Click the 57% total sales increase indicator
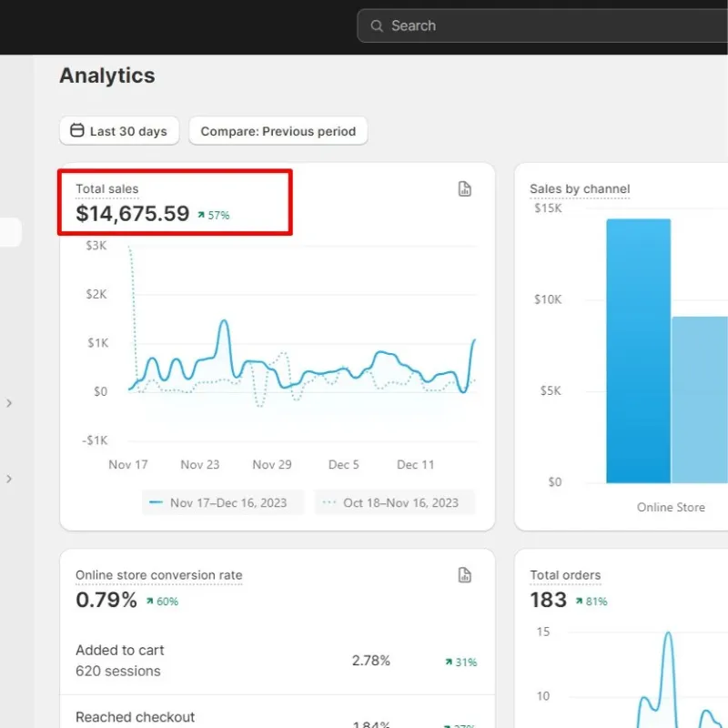This screenshot has height=728, width=728. tap(214, 216)
